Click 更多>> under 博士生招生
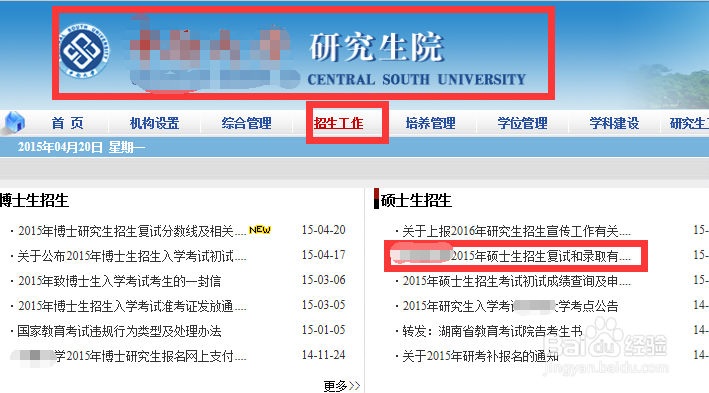 click(x=342, y=386)
